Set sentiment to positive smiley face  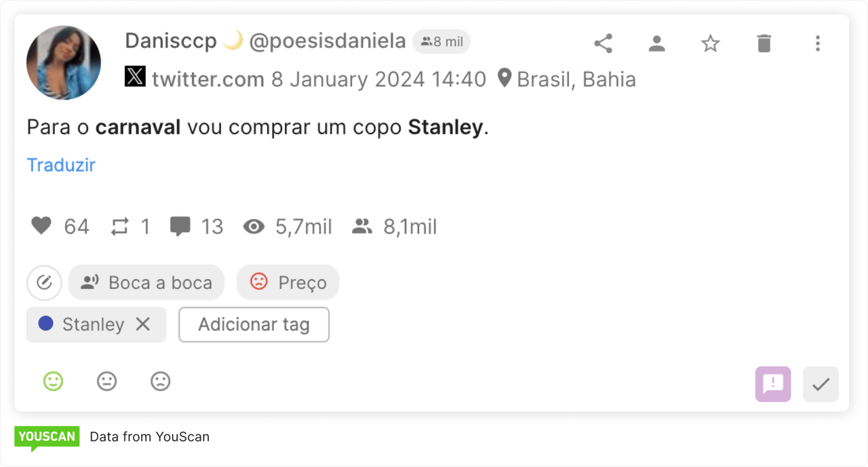pos(53,382)
